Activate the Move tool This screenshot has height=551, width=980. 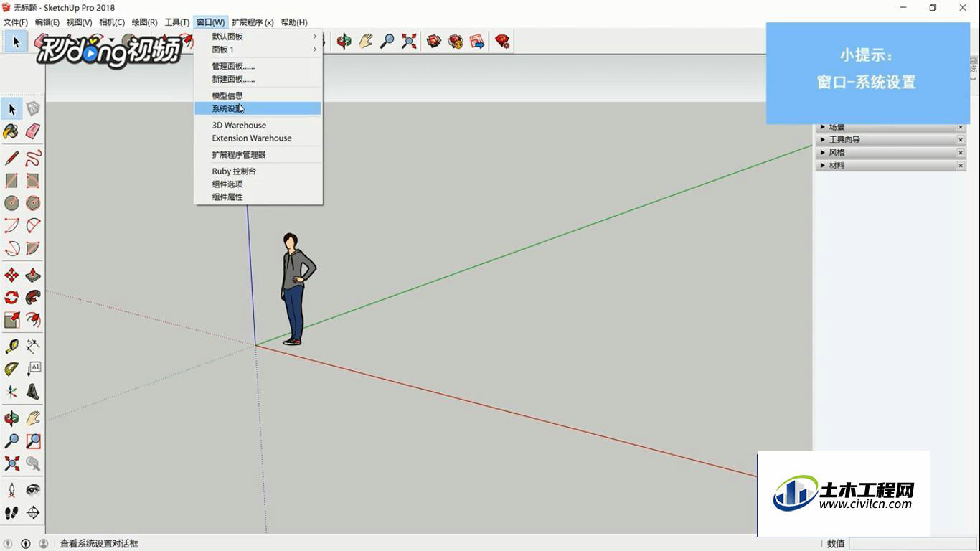tap(11, 275)
